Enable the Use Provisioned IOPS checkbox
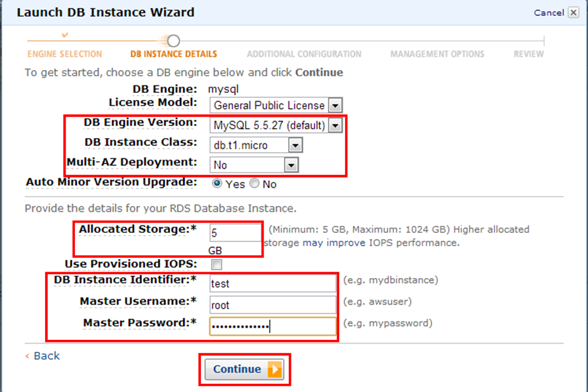 pyautogui.click(x=217, y=265)
